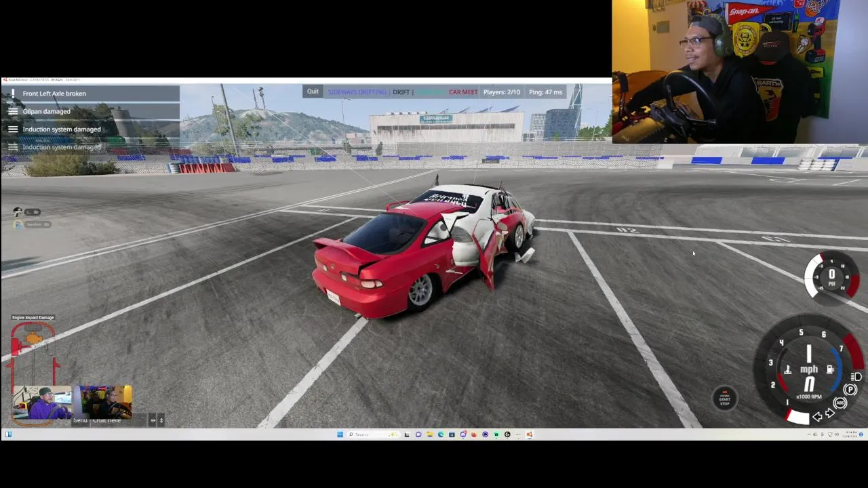Click the purple hoodie player webcam thumbnail
Viewport: 868px width, 488px height.
coord(42,402)
